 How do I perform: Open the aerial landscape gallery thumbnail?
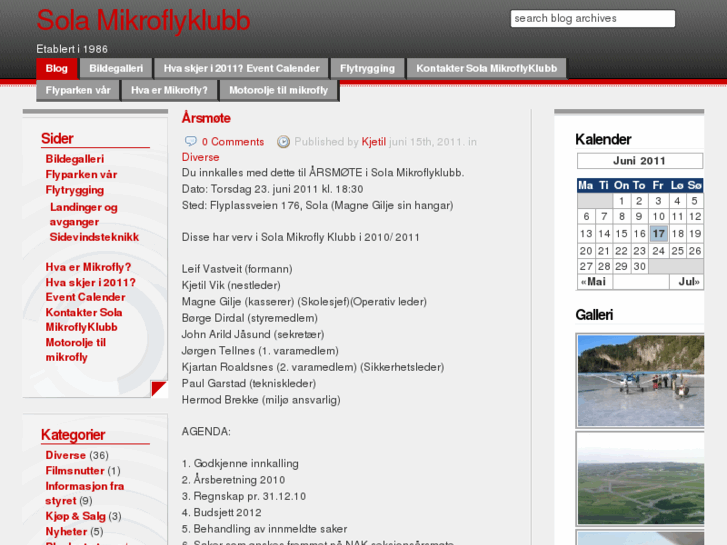(640, 479)
